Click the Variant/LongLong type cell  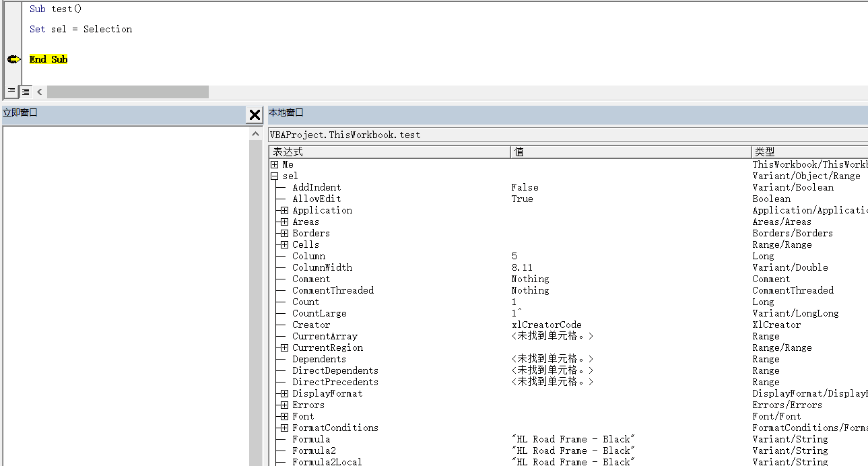pyautogui.click(x=796, y=313)
